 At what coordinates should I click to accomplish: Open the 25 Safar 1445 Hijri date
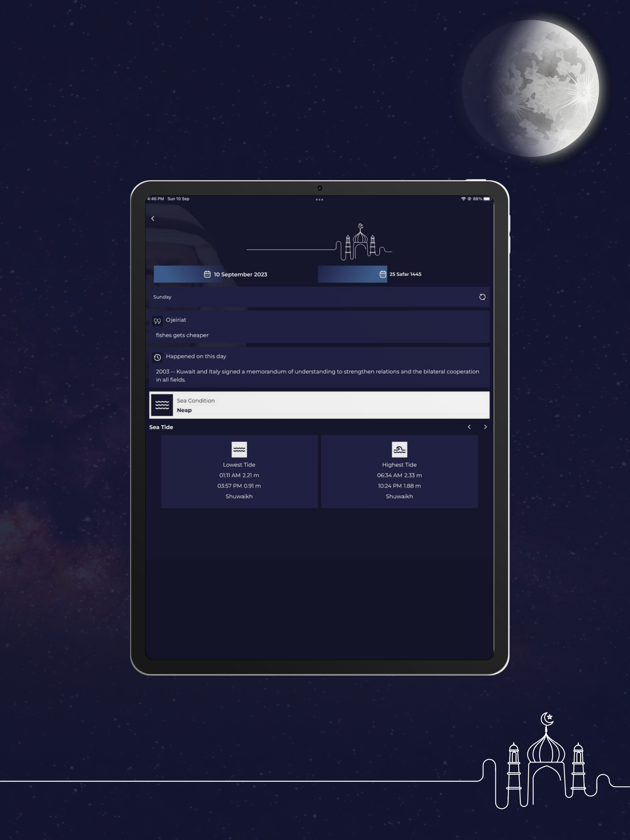point(400,274)
